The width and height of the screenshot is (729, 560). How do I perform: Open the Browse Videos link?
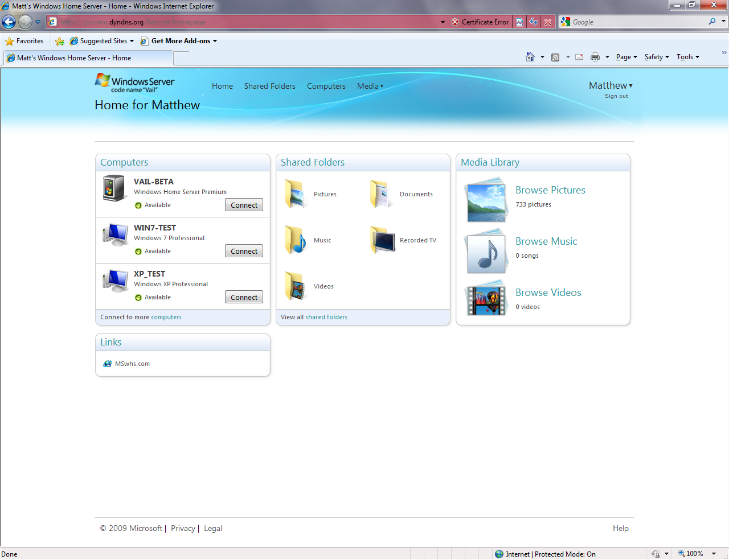click(548, 293)
